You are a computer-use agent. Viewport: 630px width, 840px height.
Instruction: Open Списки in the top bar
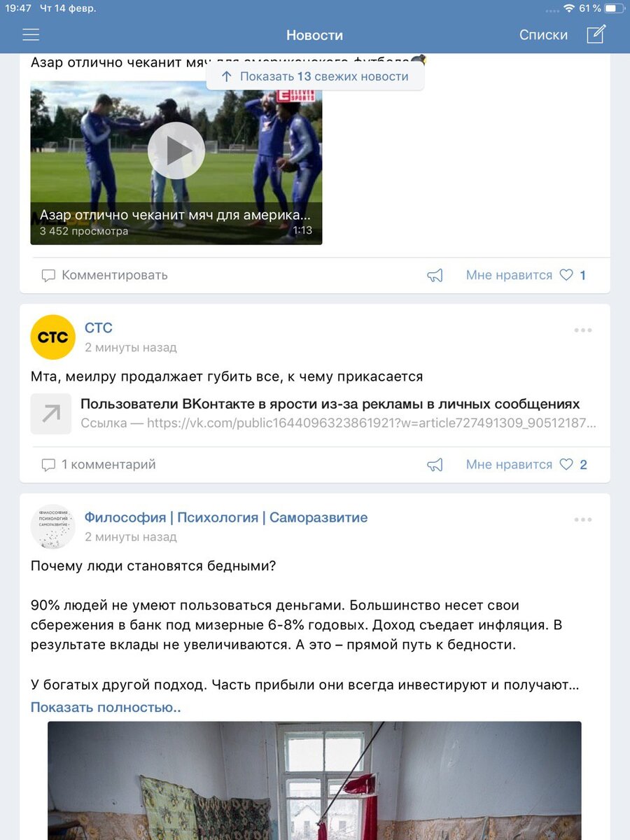[x=543, y=35]
